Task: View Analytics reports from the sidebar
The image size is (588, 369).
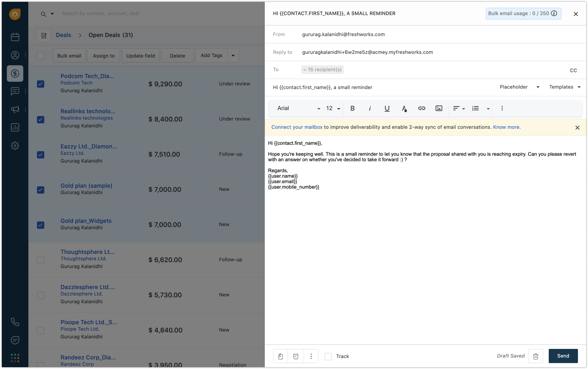Action: (x=15, y=127)
